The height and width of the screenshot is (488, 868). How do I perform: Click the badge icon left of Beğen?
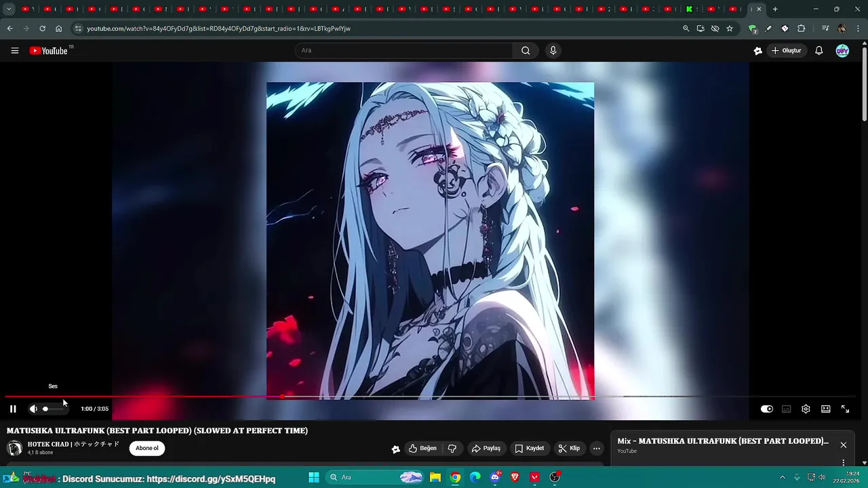[x=396, y=449]
